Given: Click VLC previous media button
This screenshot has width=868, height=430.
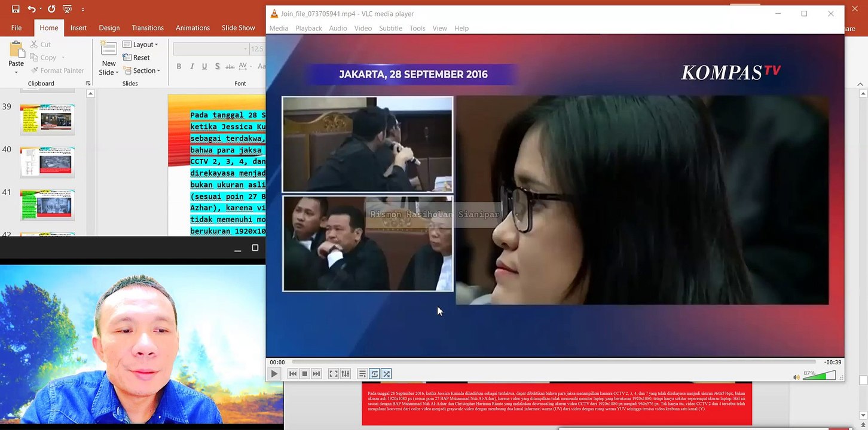Looking at the screenshot, I should point(292,374).
